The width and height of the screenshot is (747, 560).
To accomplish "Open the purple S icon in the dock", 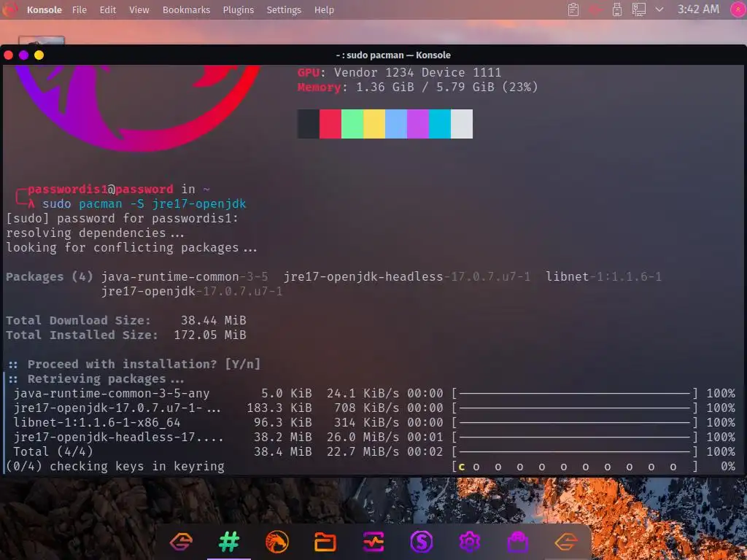I will (x=422, y=542).
